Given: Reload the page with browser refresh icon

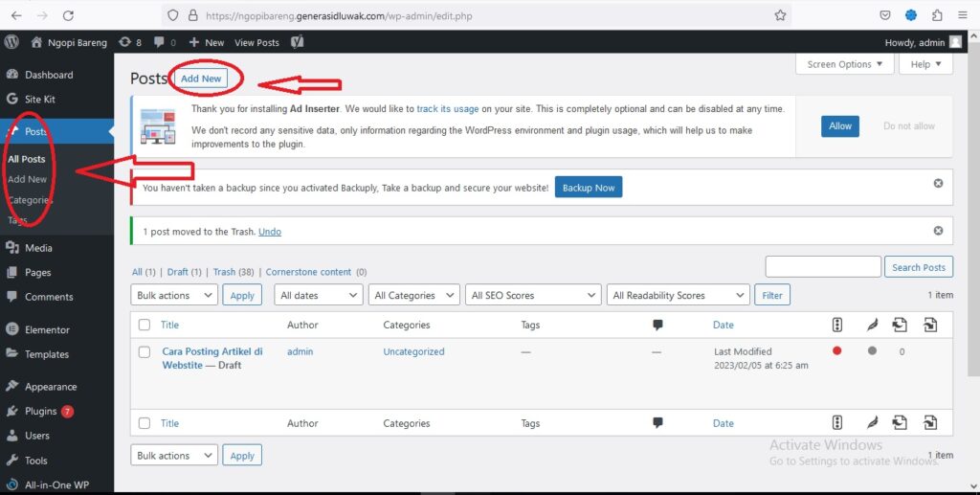Looking at the screenshot, I should click(68, 15).
